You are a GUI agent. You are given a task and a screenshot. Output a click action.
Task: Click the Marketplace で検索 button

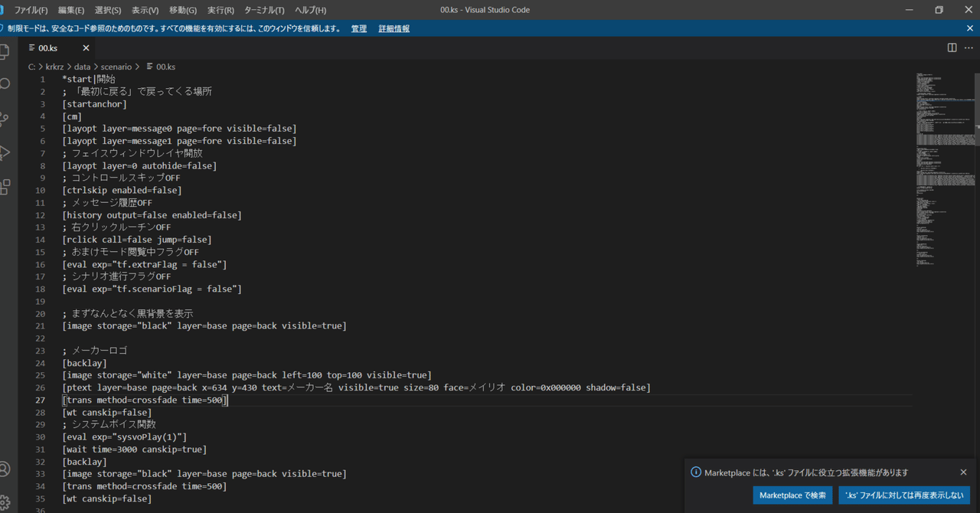(x=792, y=495)
